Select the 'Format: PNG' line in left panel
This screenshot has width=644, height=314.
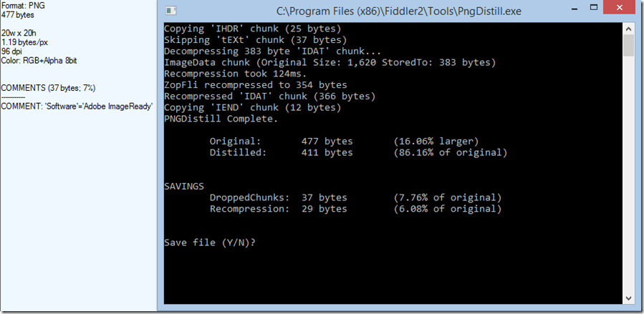coord(23,5)
